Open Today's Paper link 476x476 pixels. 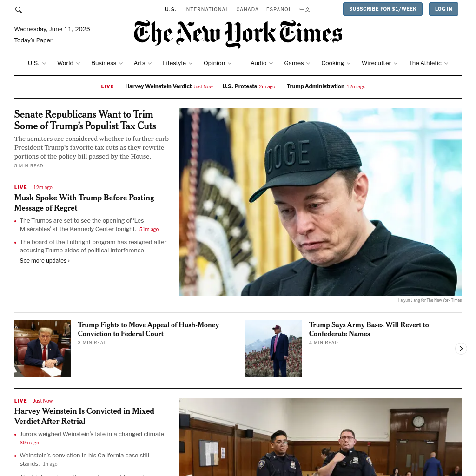click(x=33, y=40)
